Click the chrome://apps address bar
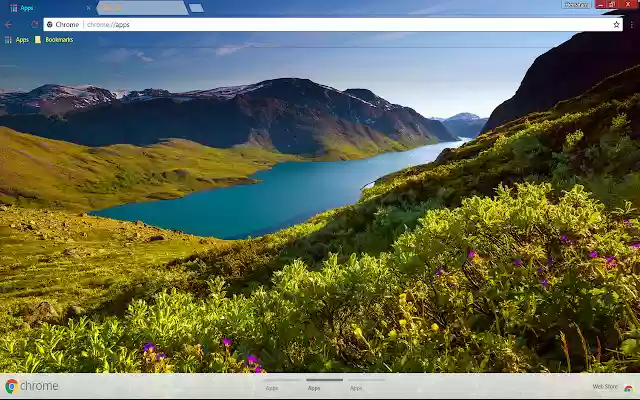The height and width of the screenshot is (400, 640). (x=333, y=24)
